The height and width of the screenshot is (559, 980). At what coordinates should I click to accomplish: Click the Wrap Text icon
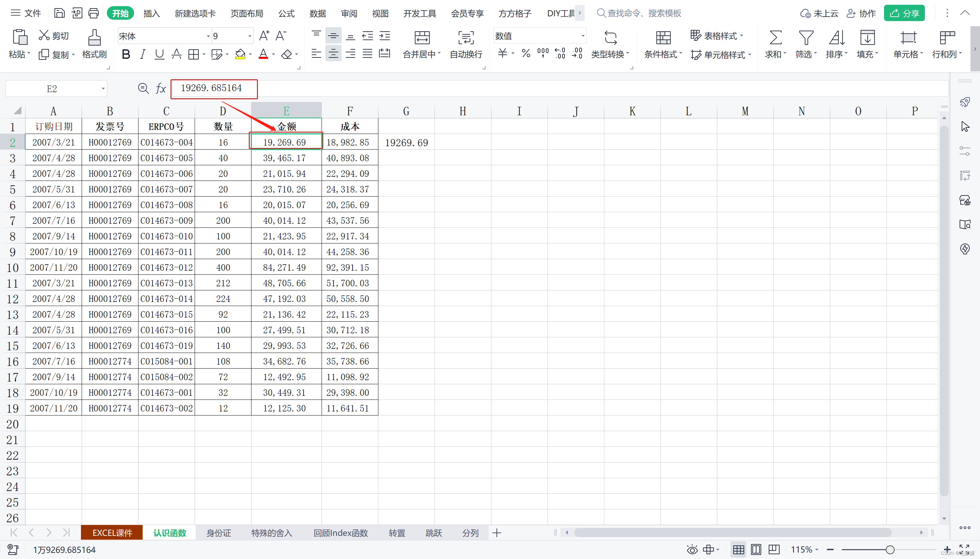[466, 37]
